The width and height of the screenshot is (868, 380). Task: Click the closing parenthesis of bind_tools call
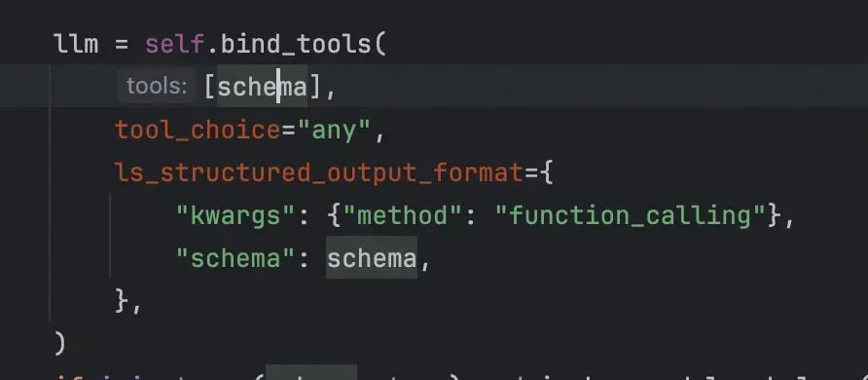pyautogui.click(x=60, y=343)
